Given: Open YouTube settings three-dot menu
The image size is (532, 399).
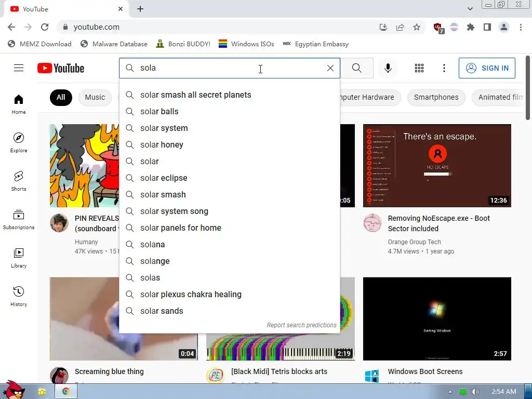Looking at the screenshot, I should click(444, 68).
